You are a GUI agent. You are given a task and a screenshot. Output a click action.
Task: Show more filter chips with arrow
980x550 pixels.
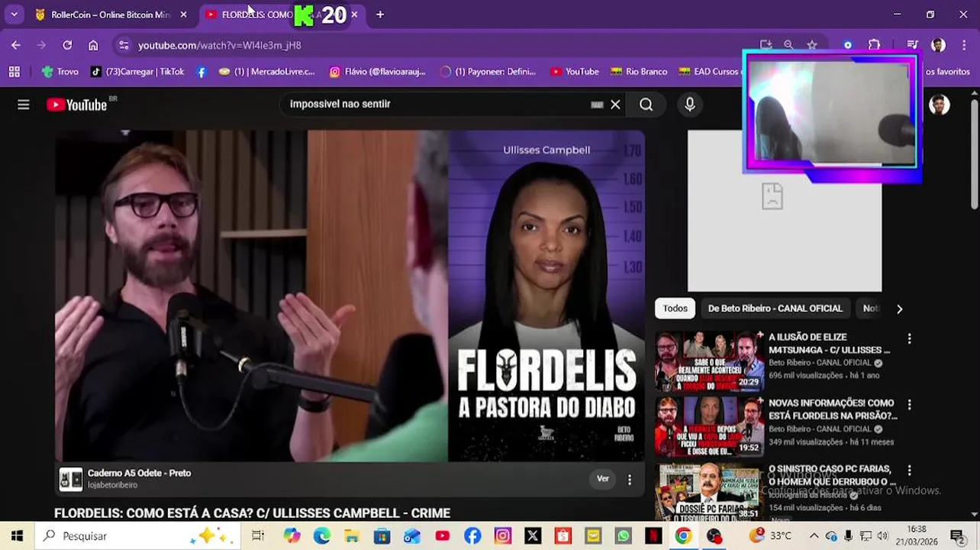(x=899, y=309)
